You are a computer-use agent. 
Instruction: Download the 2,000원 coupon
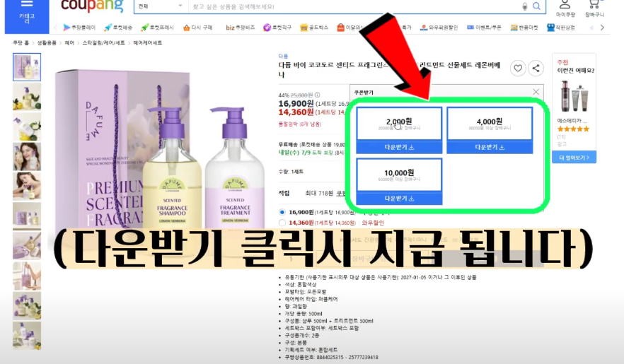click(399, 147)
